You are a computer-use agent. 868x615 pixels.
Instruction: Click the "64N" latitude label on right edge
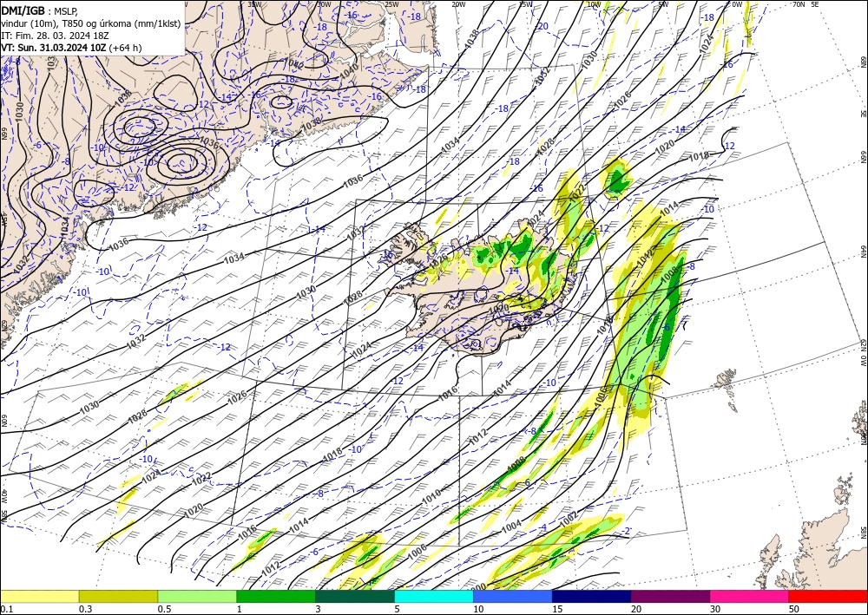click(x=863, y=252)
